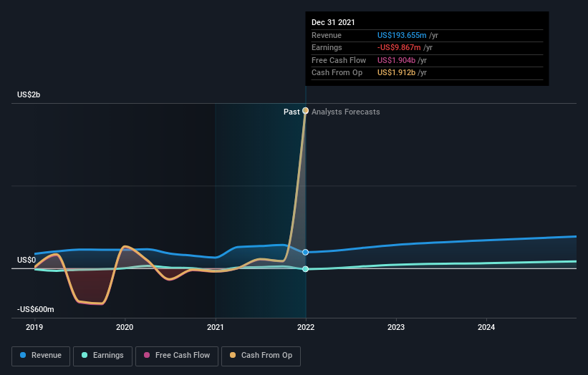Viewport: 588px width, 375px height.
Task: Click the Past label
Action: pyautogui.click(x=291, y=112)
